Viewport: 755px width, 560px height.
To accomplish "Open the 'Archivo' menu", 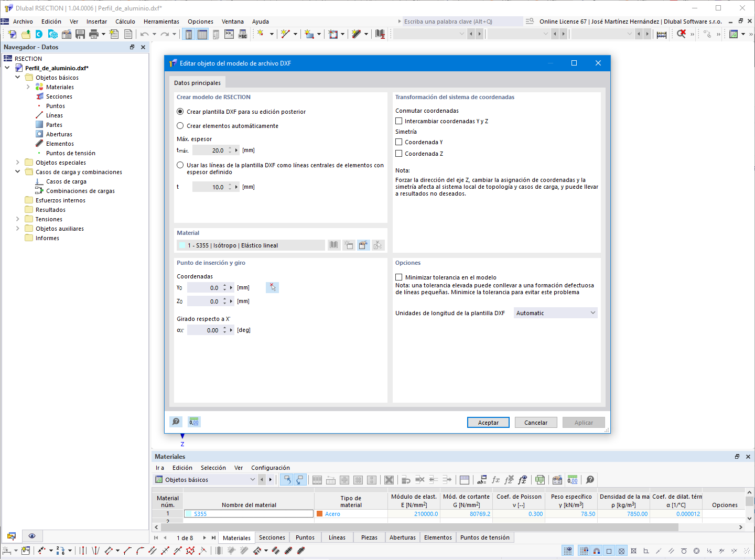I will click(23, 21).
